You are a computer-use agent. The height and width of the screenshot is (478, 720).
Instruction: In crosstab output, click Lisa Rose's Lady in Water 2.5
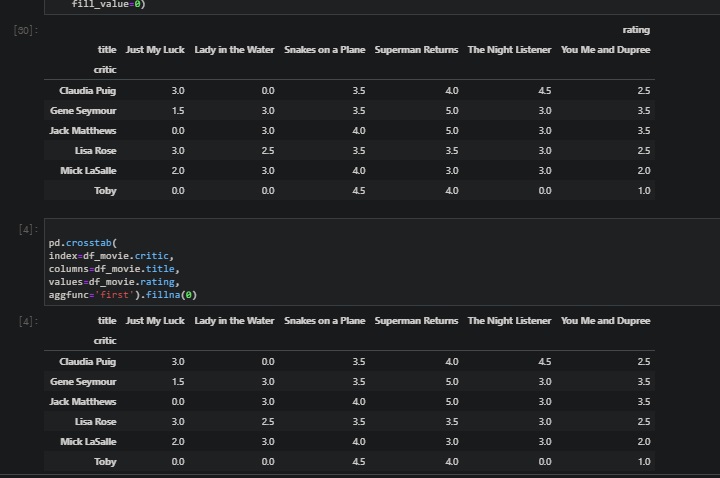click(x=268, y=422)
